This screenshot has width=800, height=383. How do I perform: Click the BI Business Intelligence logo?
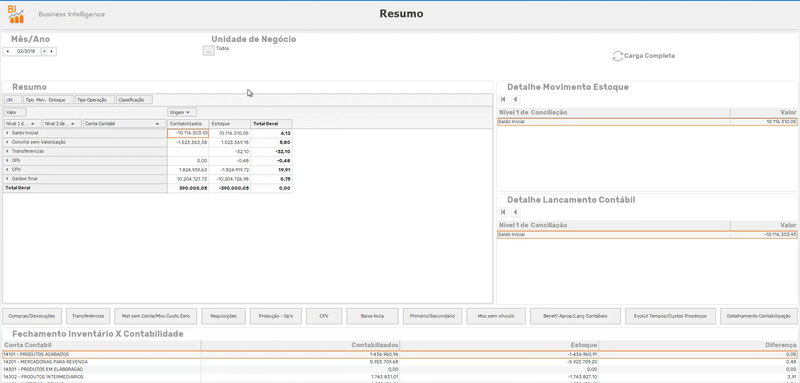pyautogui.click(x=16, y=14)
